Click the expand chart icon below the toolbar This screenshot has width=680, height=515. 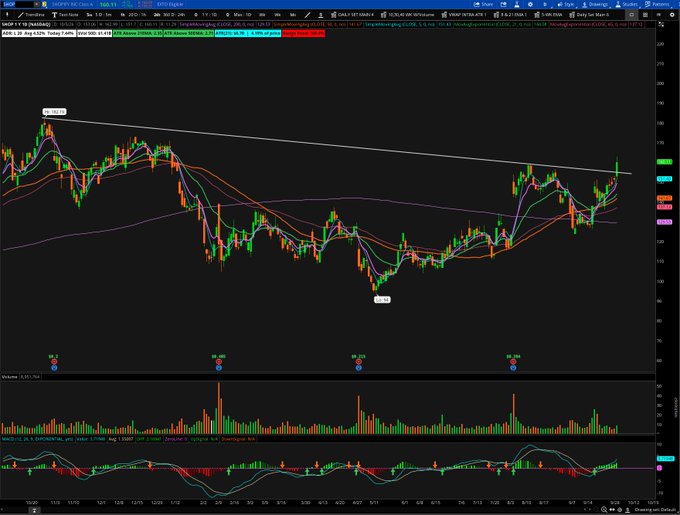click(661, 25)
